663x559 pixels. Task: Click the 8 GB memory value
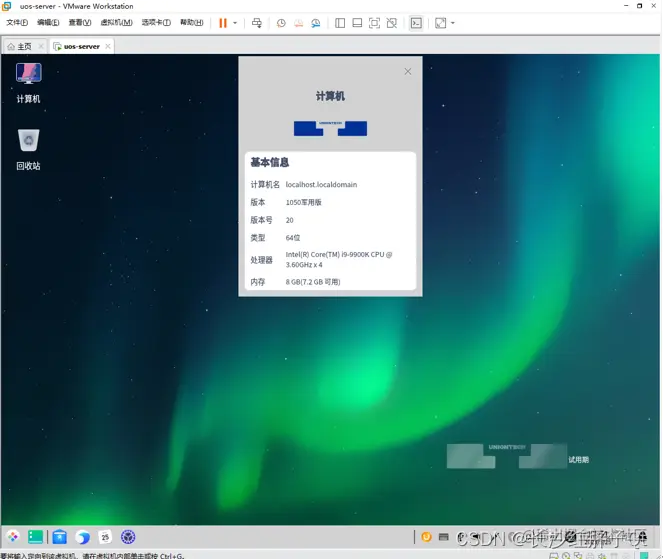313,282
